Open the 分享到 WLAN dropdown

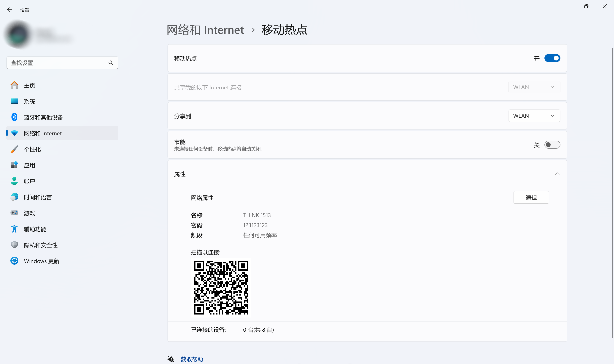click(x=534, y=116)
